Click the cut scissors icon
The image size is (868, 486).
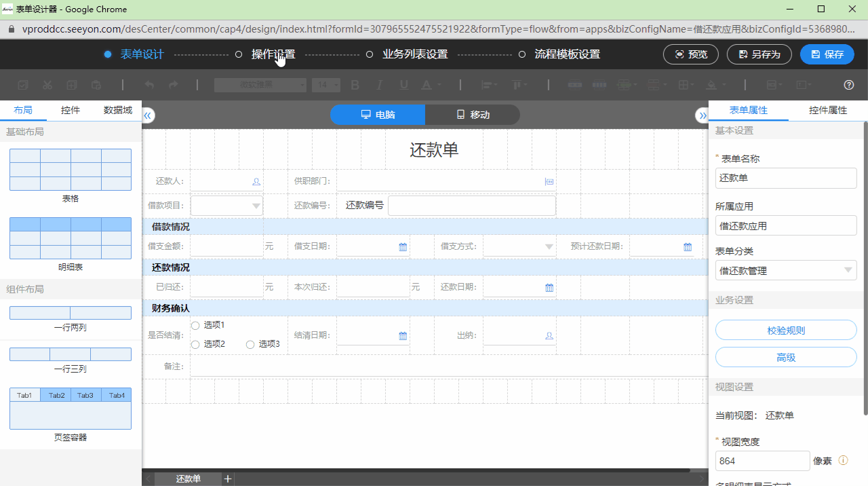(47, 85)
